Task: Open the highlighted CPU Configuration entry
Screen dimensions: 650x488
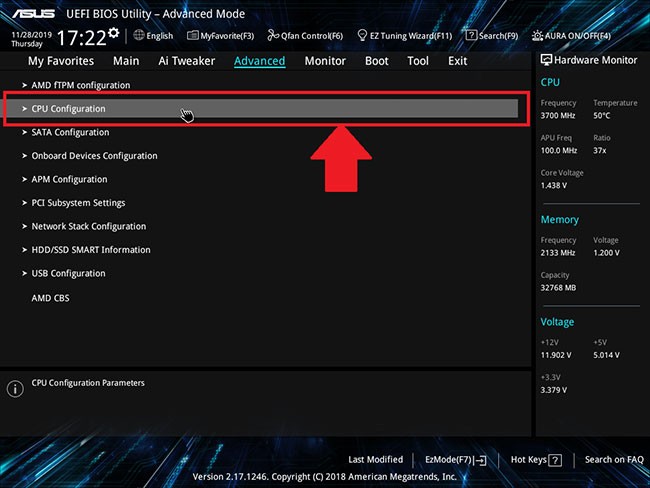Action: pyautogui.click(x=68, y=109)
